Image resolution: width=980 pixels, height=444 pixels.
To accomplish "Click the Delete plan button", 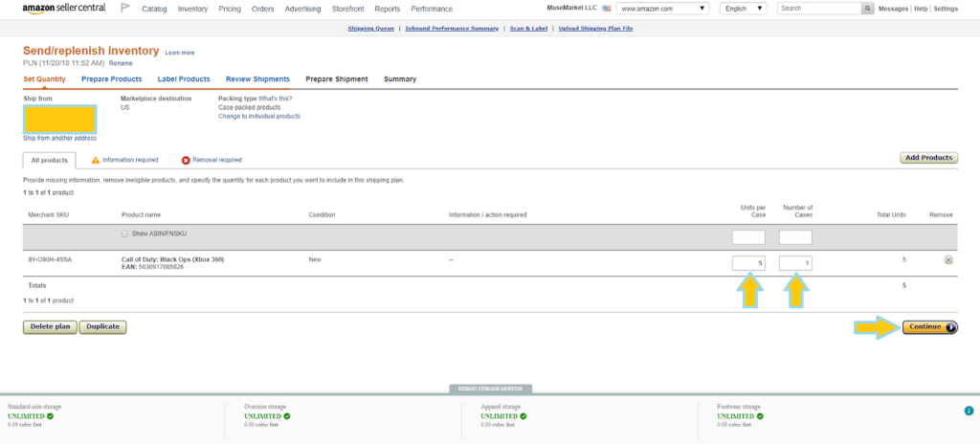I will (x=50, y=327).
